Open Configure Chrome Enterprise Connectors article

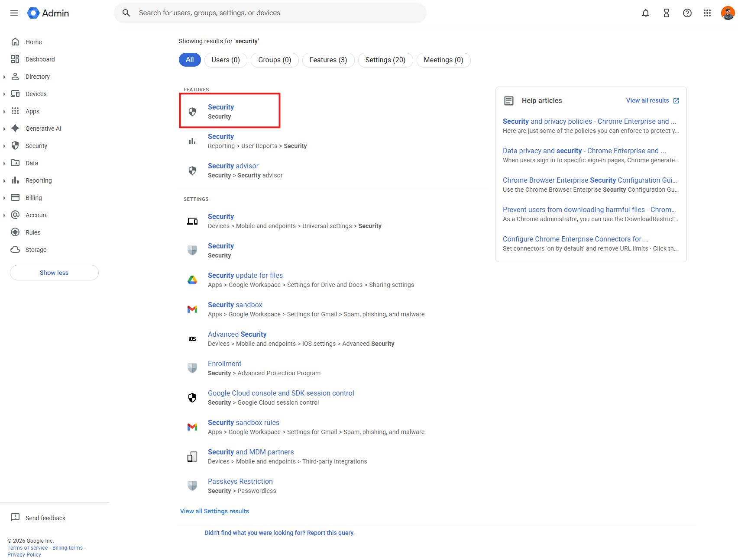point(576,239)
